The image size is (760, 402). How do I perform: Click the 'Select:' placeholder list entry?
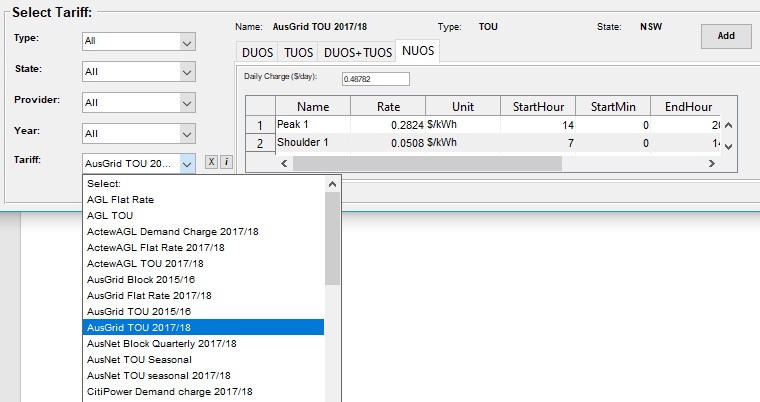(x=204, y=184)
